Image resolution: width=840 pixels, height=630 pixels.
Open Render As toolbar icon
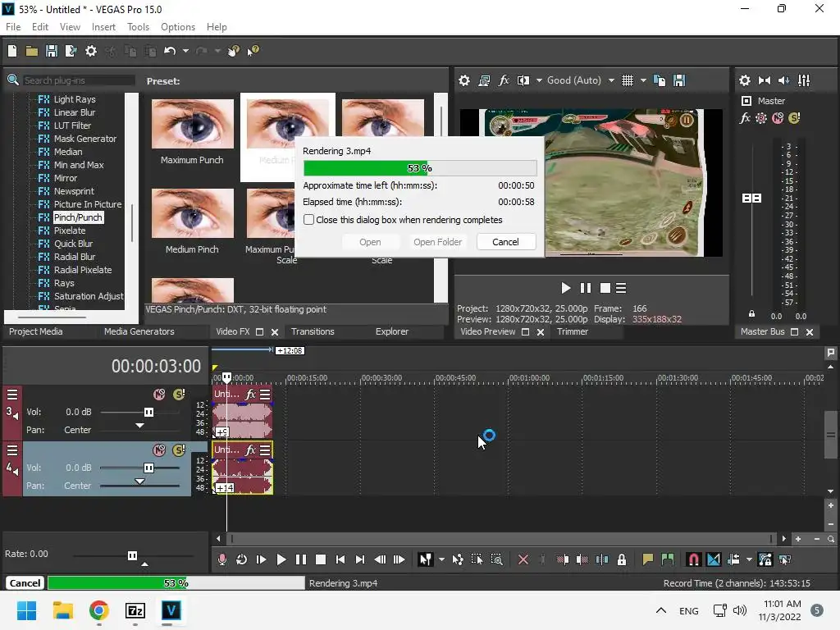tap(71, 51)
